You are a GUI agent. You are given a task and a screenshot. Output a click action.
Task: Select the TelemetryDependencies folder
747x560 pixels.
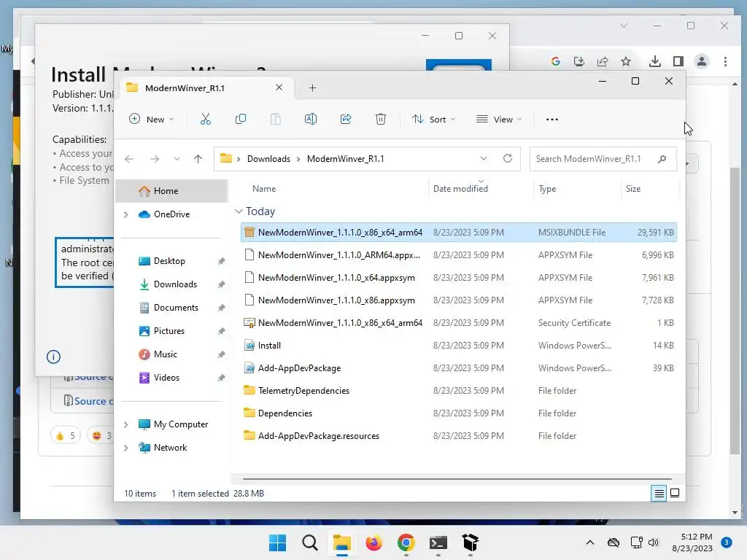coord(458,391)
